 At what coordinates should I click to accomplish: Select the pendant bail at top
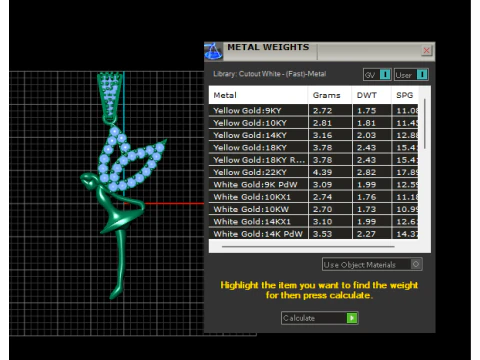(109, 97)
